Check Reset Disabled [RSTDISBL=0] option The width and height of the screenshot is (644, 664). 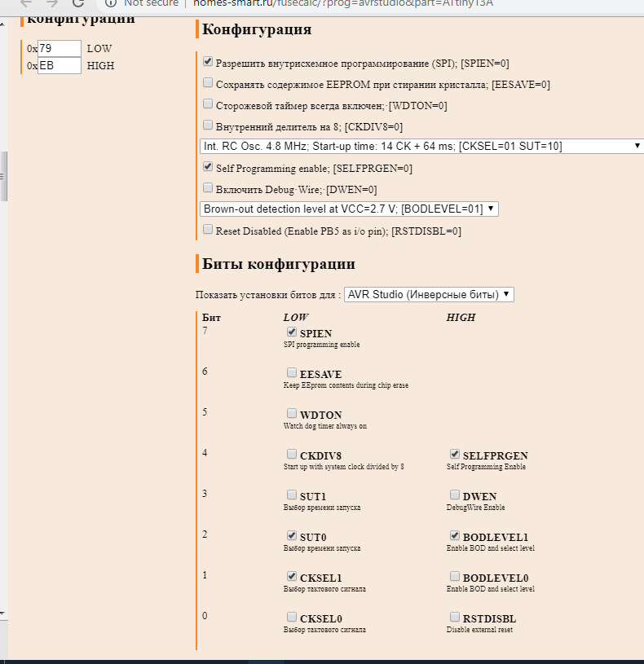coord(208,229)
